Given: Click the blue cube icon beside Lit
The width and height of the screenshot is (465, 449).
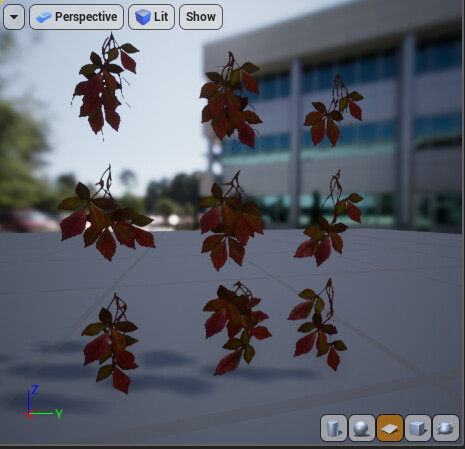Looking at the screenshot, I should point(143,17).
